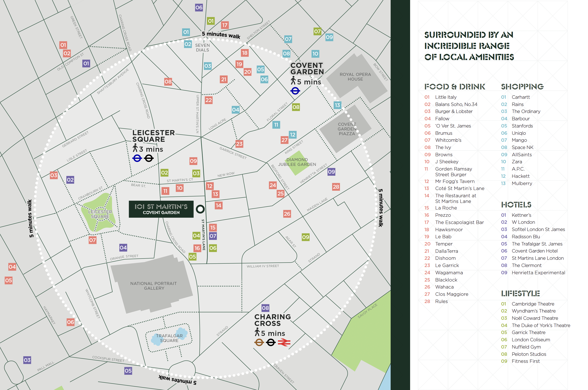Click the red map marker numbered 17
588x390 pixels.
pyautogui.click(x=225, y=25)
